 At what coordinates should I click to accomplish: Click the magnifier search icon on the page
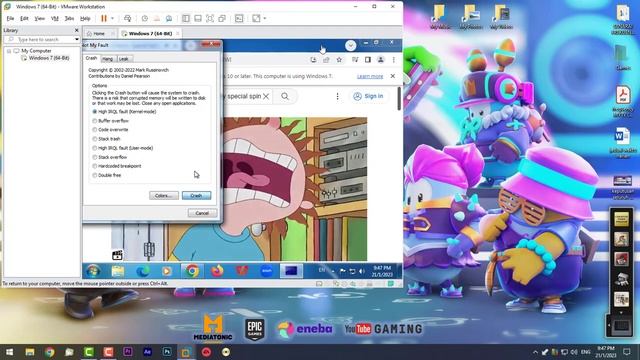[285, 96]
